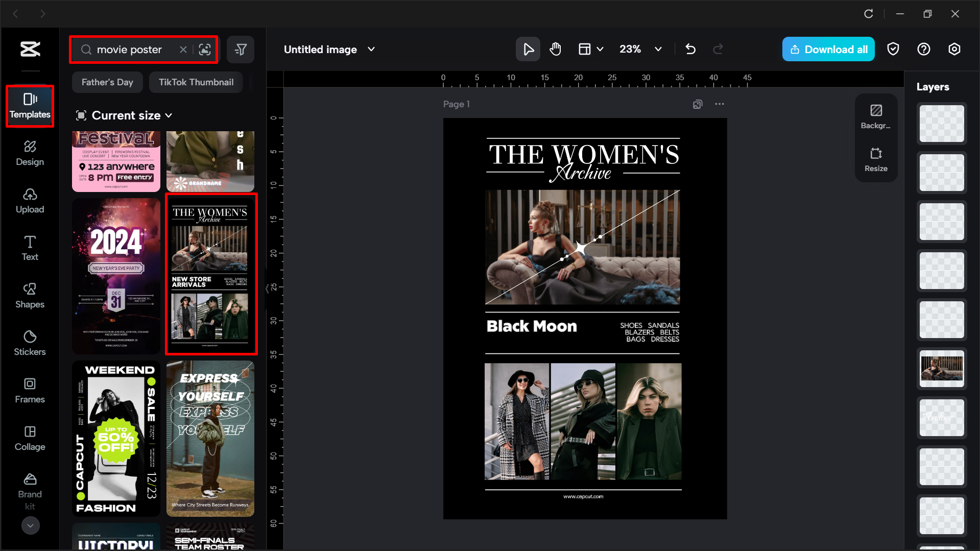Undo the last action
Image resolution: width=980 pixels, height=551 pixels.
pyautogui.click(x=690, y=49)
